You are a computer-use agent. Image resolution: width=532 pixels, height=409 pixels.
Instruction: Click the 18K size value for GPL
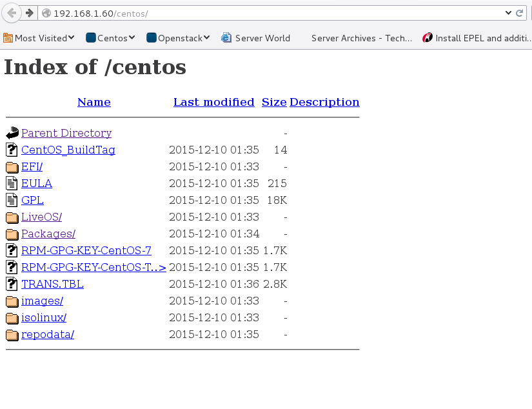click(277, 200)
